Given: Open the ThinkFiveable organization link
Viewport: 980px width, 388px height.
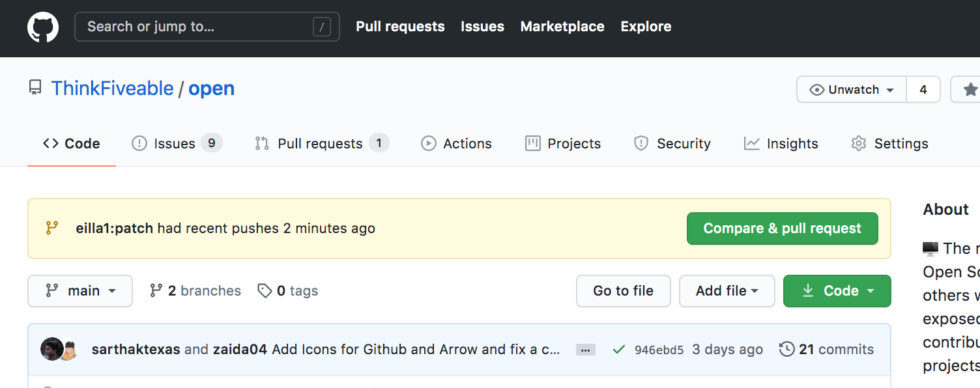Looking at the screenshot, I should point(113,89).
